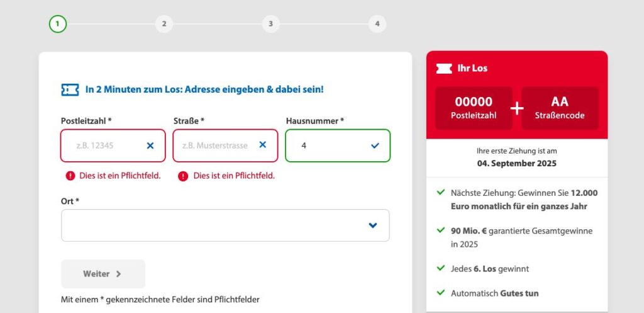Click the date '04. September 2025'
This screenshot has width=644, height=313.
pyautogui.click(x=517, y=164)
